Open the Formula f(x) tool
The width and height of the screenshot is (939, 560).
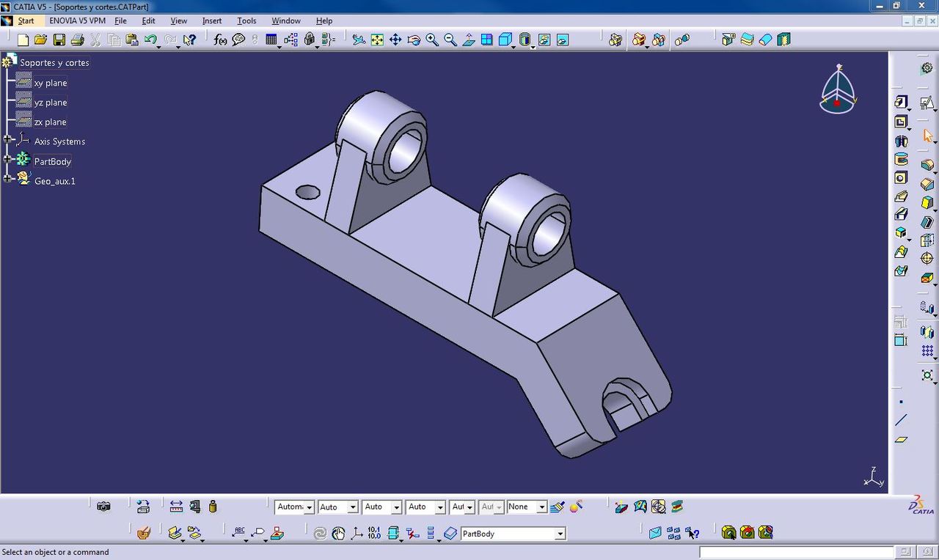(220, 40)
